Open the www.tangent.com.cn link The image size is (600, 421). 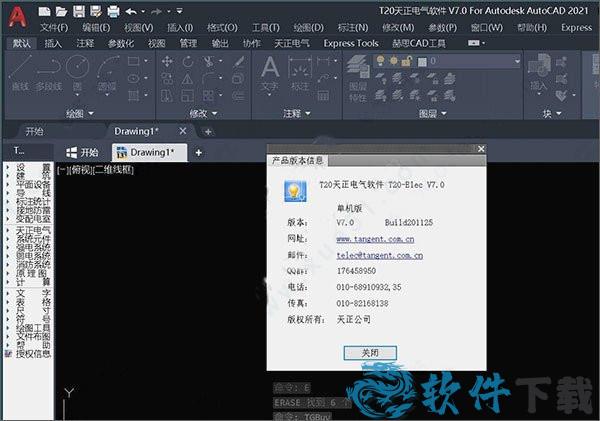375,239
